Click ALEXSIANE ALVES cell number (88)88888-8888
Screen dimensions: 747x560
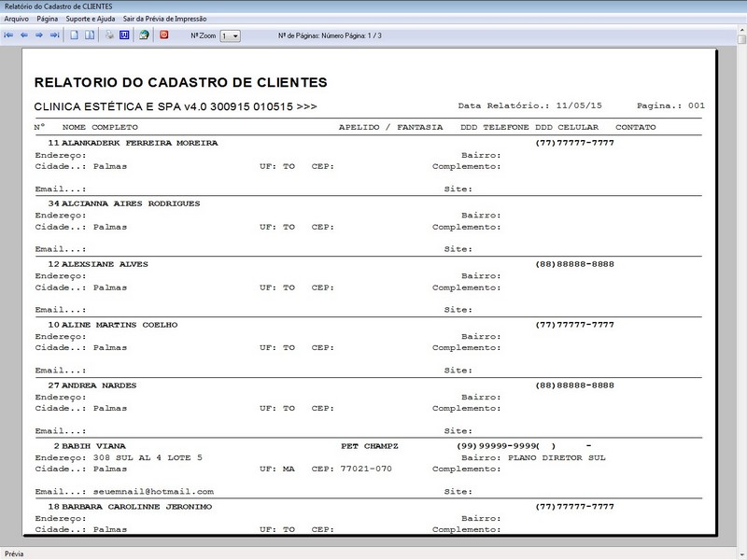(575, 264)
